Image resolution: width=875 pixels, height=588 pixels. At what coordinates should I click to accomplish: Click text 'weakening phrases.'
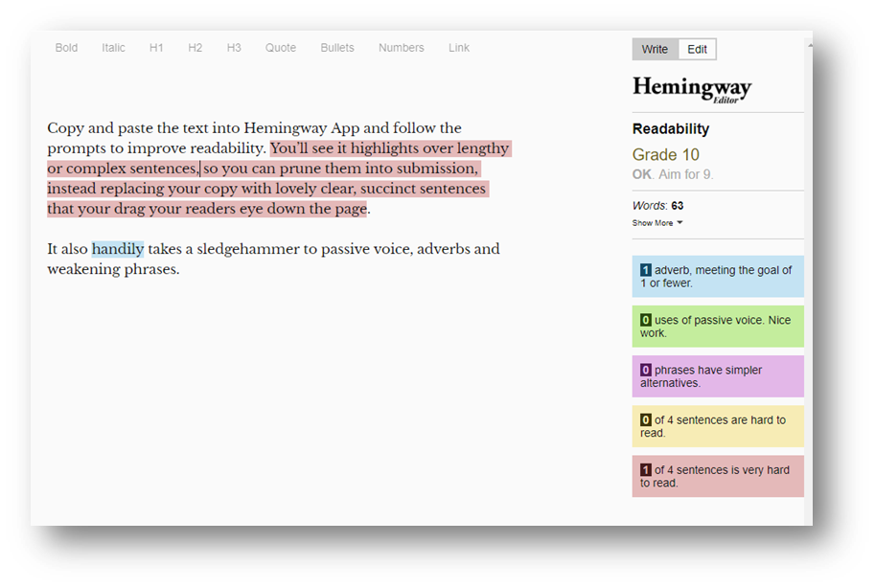click(113, 269)
